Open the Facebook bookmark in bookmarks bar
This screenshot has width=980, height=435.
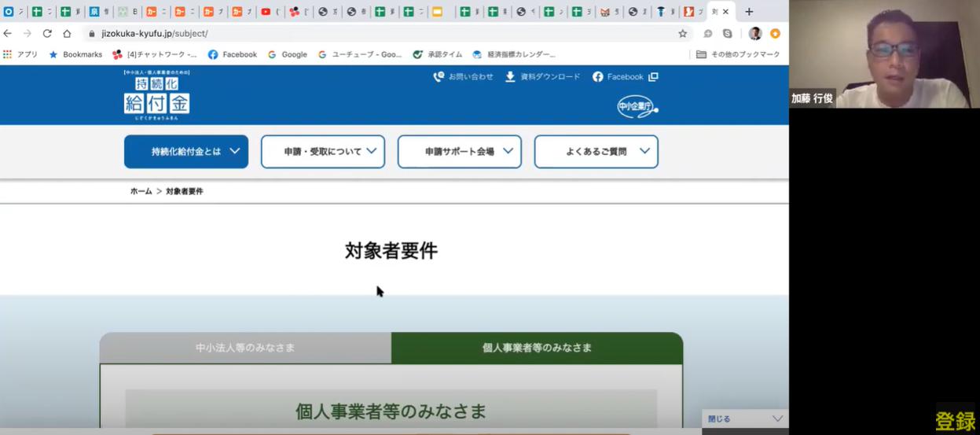(233, 54)
